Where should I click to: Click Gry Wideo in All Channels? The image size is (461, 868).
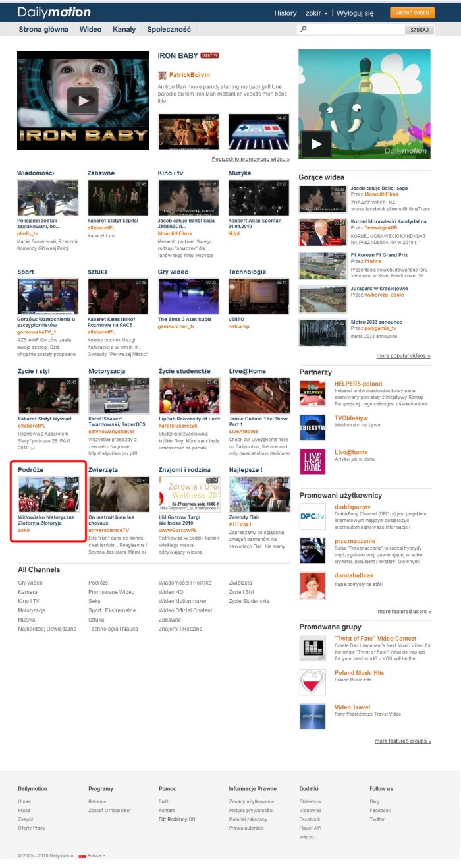pyautogui.click(x=30, y=583)
